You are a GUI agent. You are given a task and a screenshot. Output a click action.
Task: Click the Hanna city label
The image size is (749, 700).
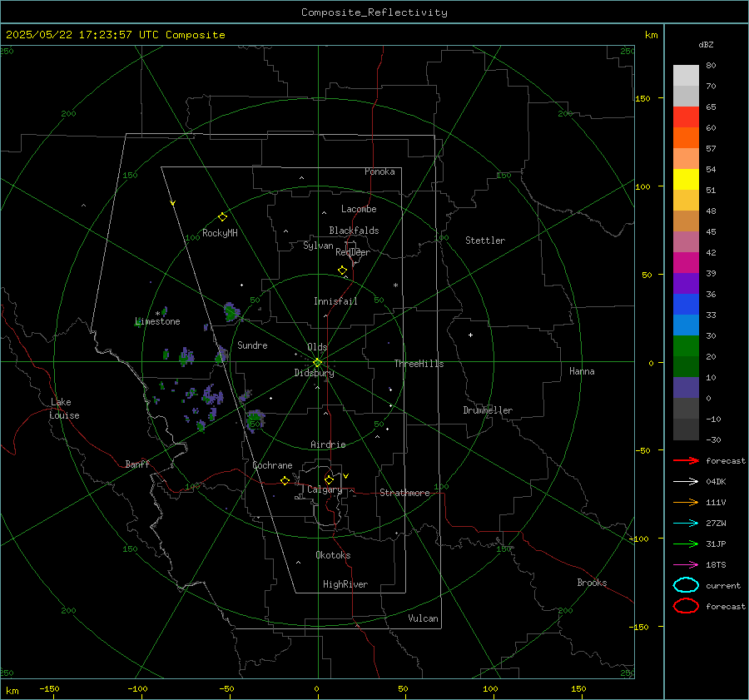[x=582, y=371]
